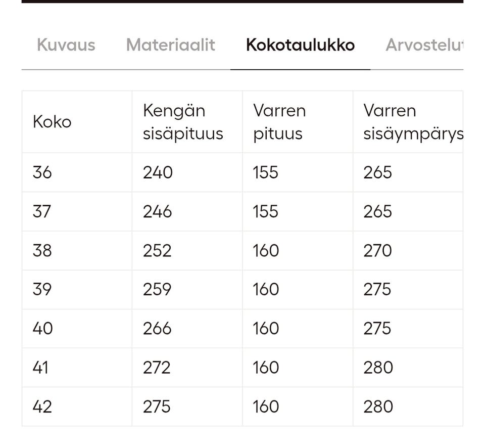Click the Varren sisäympärys column header
This screenshot has height=448, width=485.
(x=413, y=122)
